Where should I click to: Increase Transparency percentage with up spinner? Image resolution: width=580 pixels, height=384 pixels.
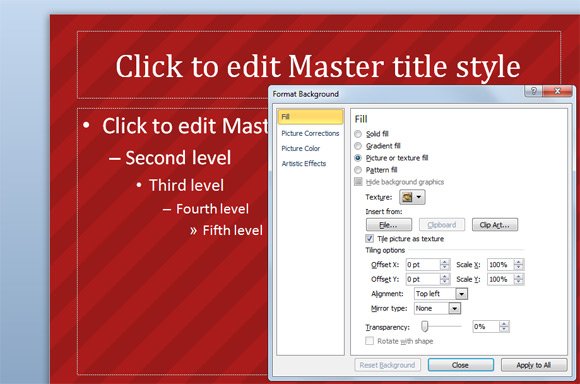click(x=504, y=324)
